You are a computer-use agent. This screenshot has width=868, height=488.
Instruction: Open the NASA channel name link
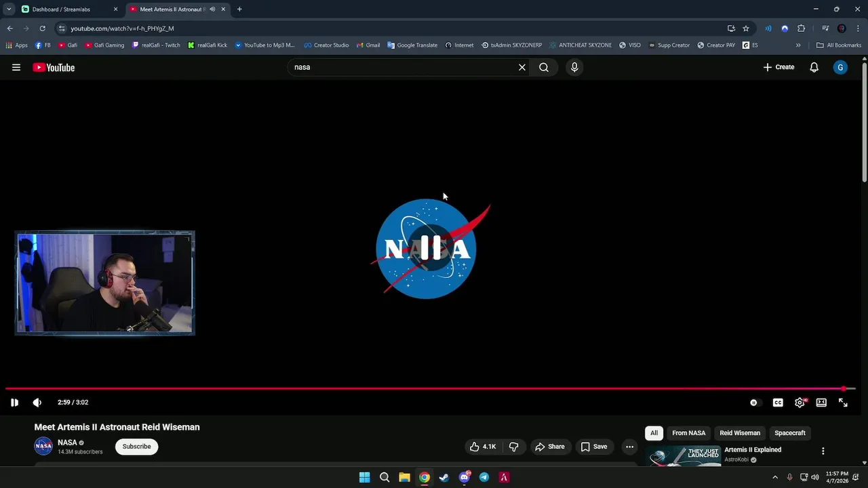click(x=67, y=443)
